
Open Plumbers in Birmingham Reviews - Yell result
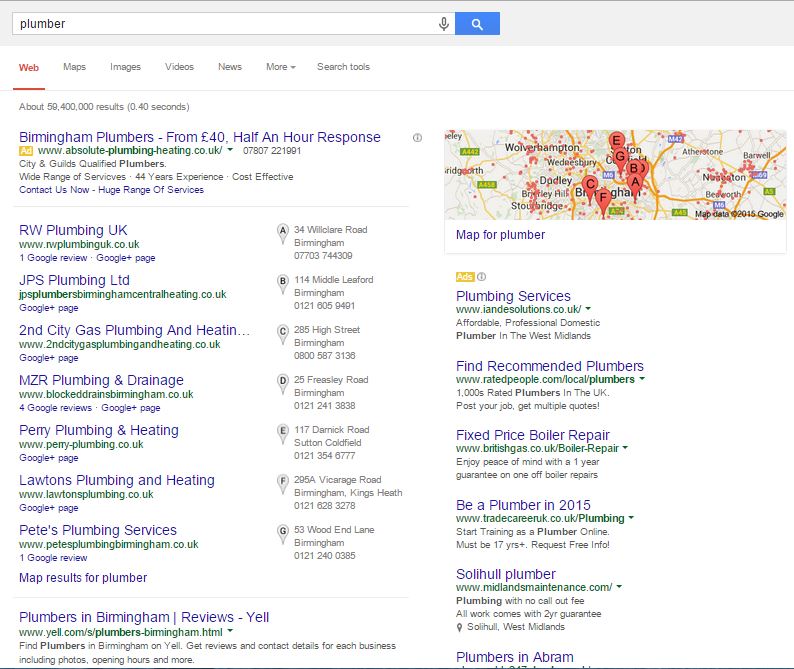[x=144, y=617]
